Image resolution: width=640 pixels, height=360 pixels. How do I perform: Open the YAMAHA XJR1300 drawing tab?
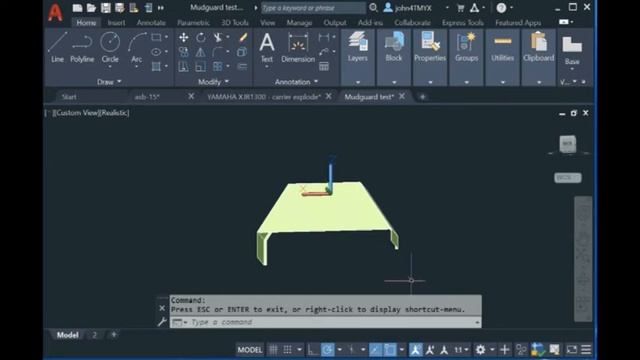coord(264,97)
